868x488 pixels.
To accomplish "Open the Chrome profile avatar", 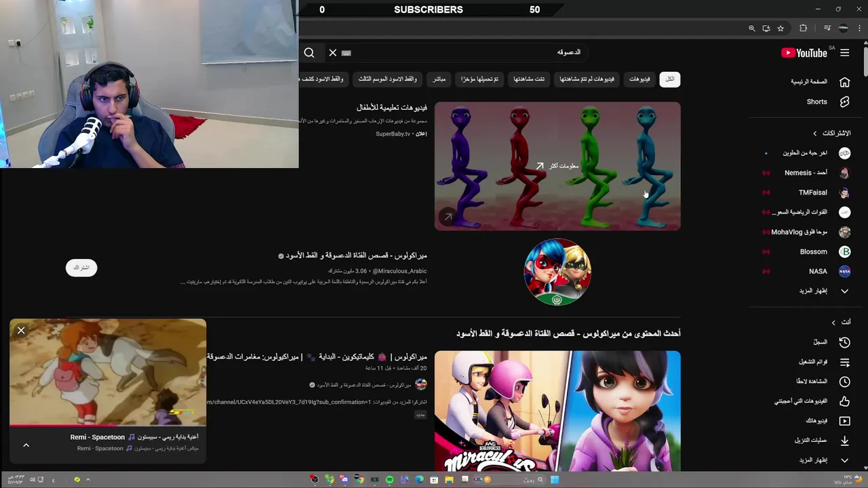I will 844,28.
